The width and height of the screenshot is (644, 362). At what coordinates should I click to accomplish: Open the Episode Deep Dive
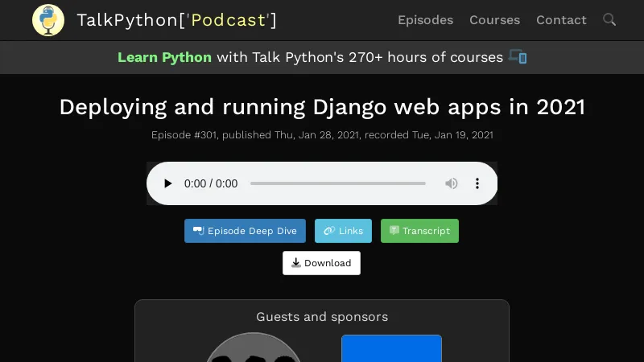245,231
